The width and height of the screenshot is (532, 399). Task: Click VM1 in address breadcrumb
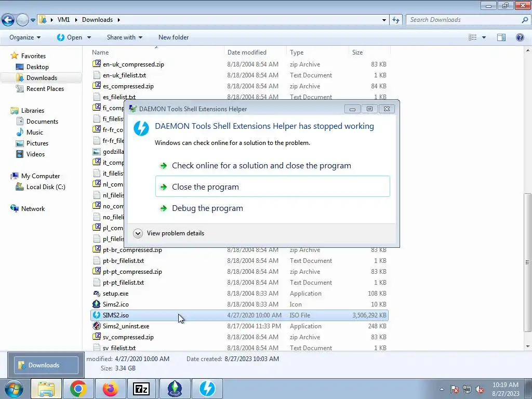click(63, 20)
